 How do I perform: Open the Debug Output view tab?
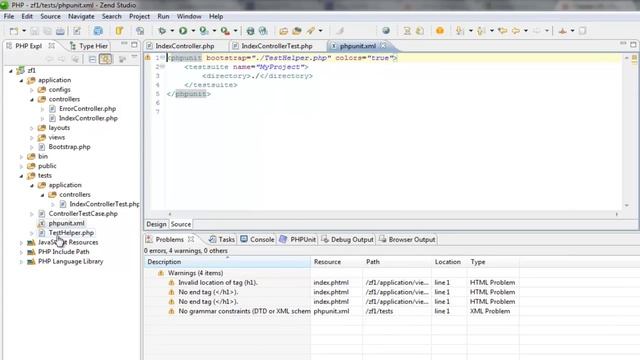(347, 240)
